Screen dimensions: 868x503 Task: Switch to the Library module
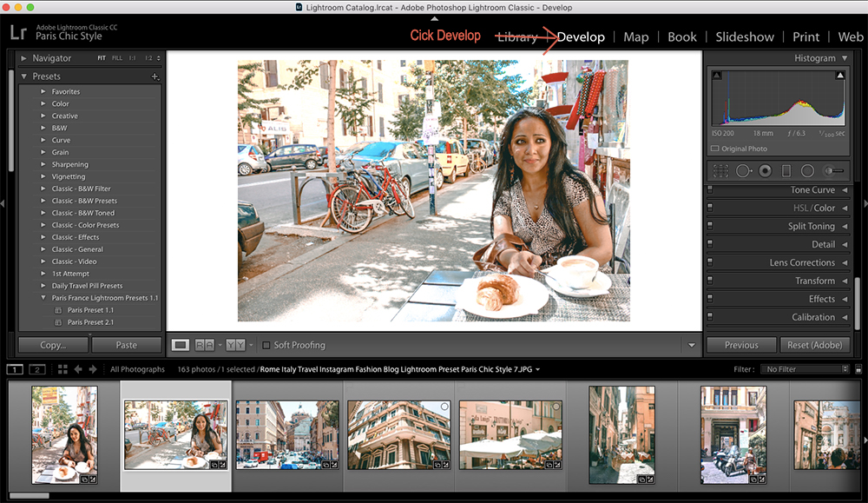point(517,37)
